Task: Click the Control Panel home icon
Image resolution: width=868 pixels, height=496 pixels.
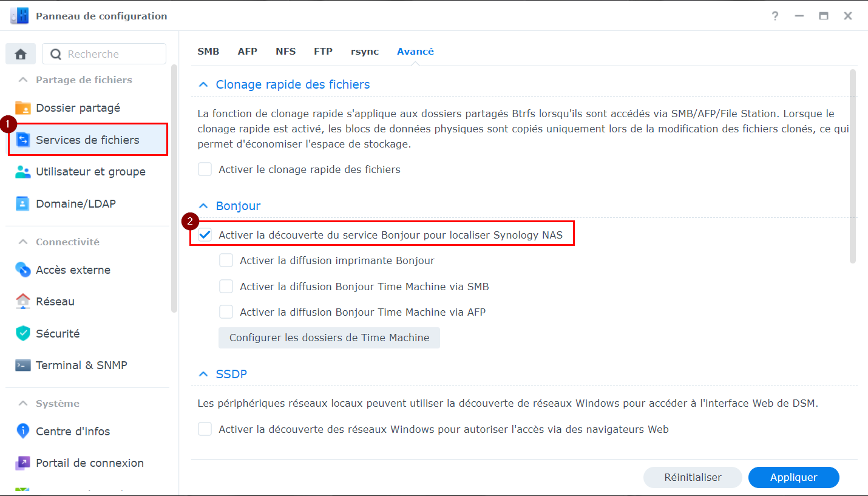Action: point(21,54)
